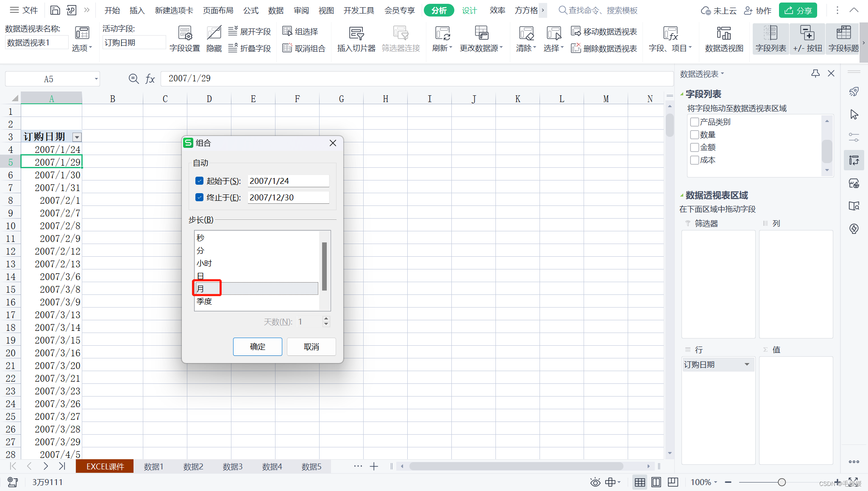Viewport: 868px width, 491px height.
Task: Open the 订购日期 filter dropdown in cell A3
Action: click(77, 137)
